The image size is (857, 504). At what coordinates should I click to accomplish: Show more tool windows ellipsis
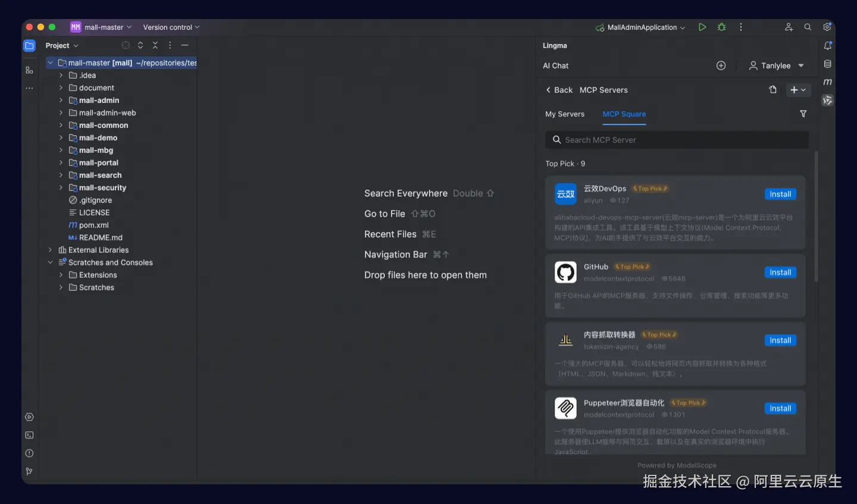[x=29, y=88]
